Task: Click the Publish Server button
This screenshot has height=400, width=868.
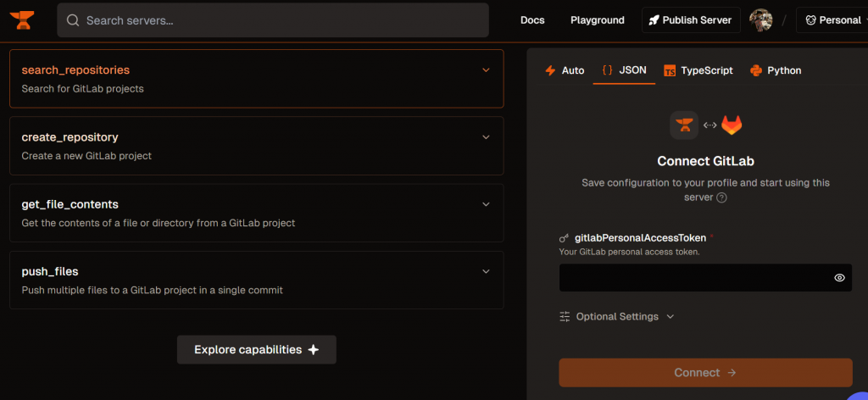Action: pos(691,20)
